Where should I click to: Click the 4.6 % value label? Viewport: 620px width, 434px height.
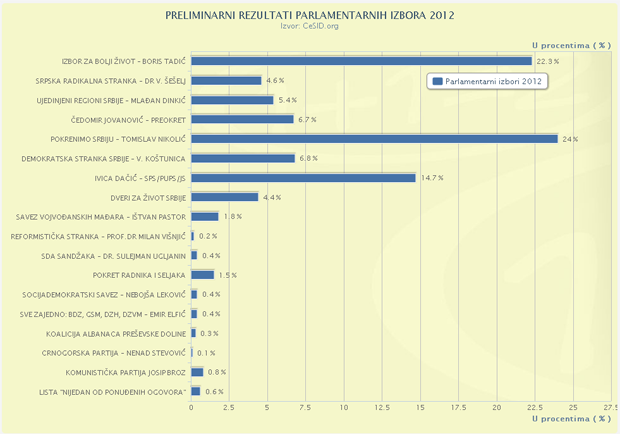tap(275, 80)
